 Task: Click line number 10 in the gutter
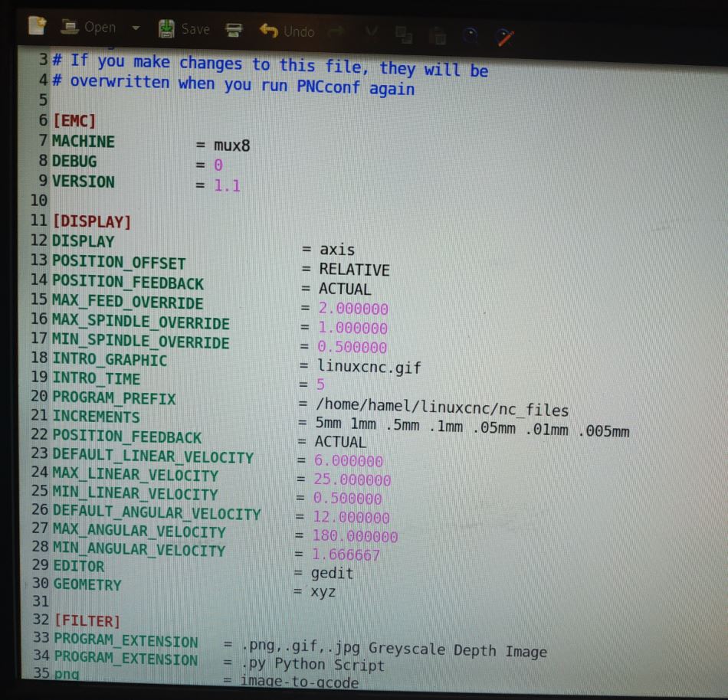39,201
